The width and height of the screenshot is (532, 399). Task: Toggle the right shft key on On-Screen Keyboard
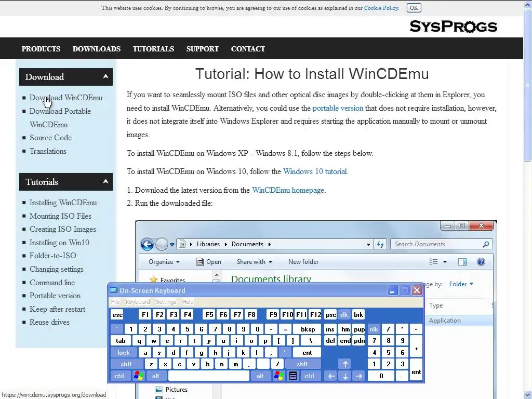point(302,364)
